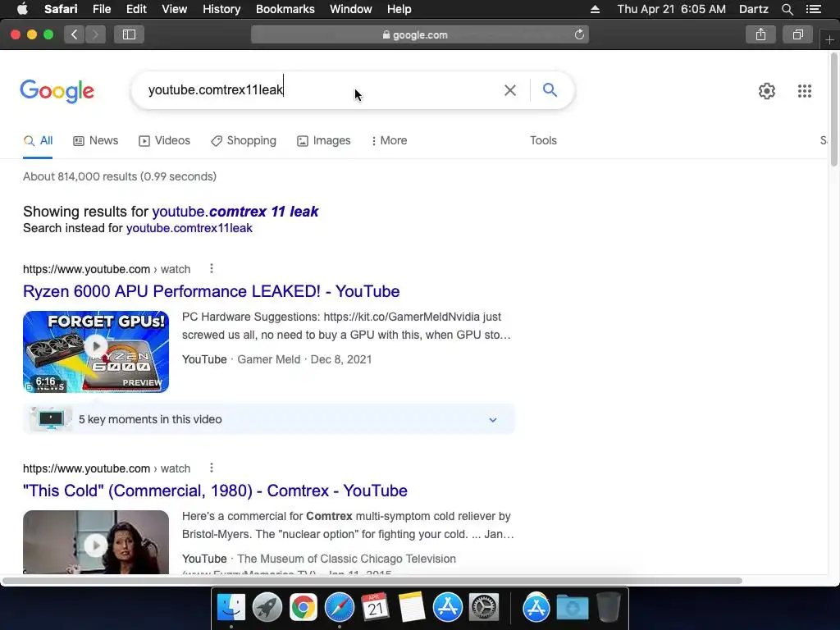Open Safari compass icon in the Dock

[x=339, y=608]
